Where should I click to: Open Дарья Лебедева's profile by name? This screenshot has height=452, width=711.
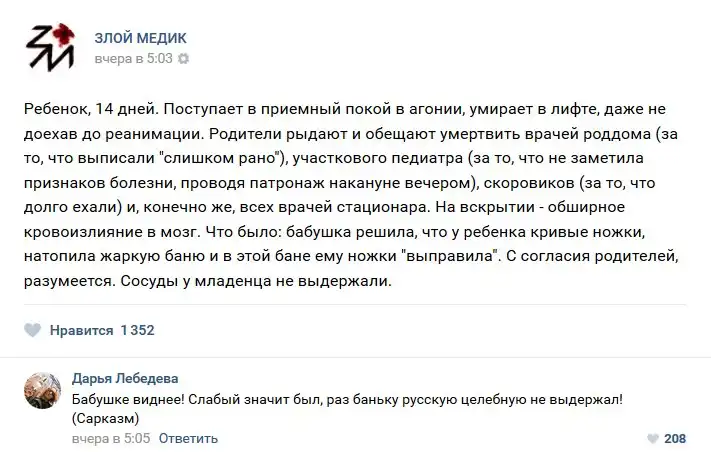tap(125, 378)
